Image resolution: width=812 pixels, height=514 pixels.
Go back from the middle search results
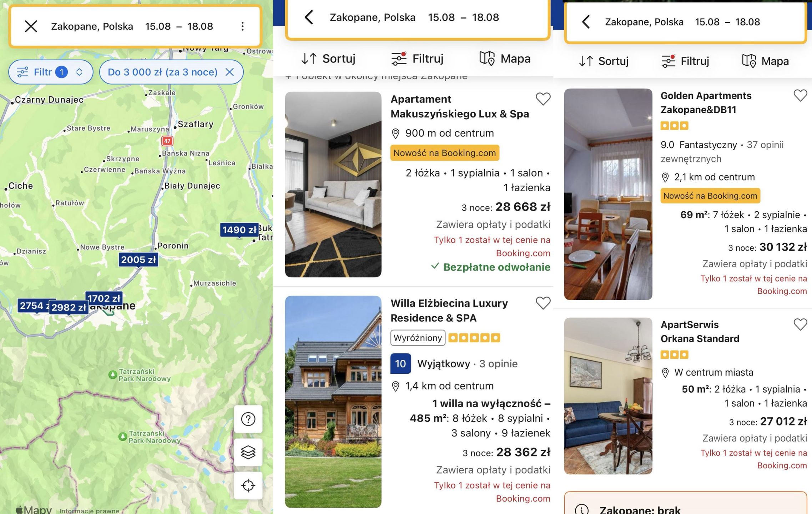309,17
